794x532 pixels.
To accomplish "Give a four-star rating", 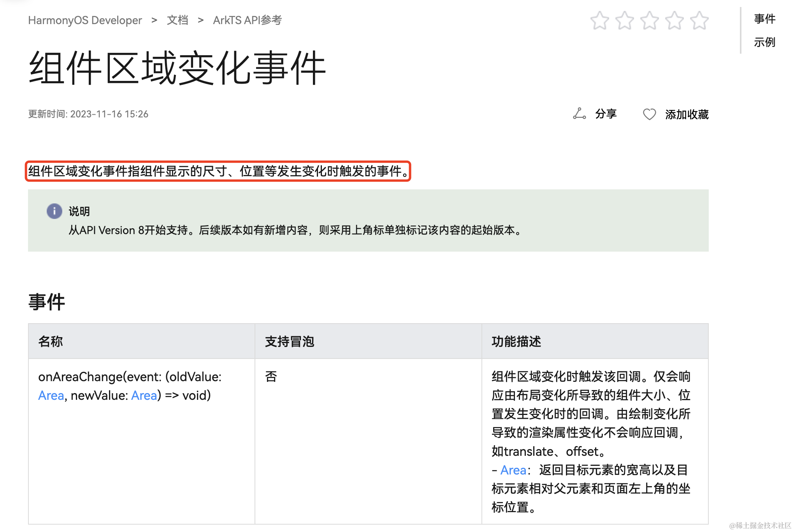I will click(675, 21).
